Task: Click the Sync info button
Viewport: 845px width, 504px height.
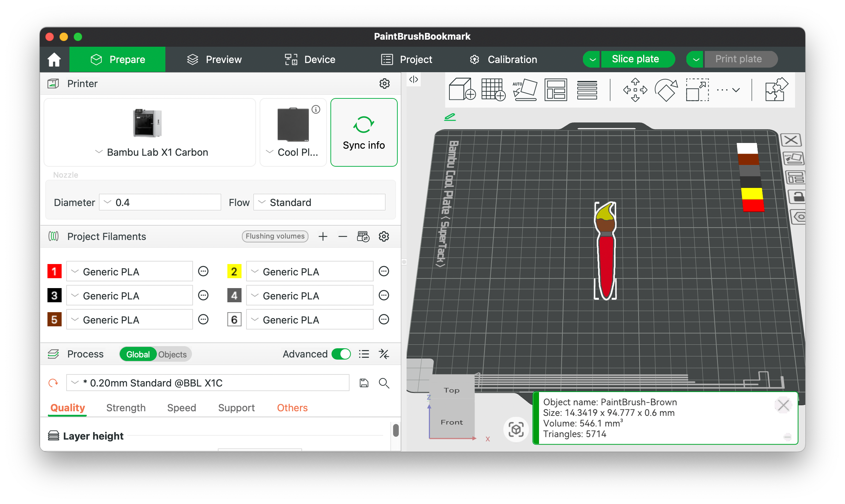Action: point(364,132)
